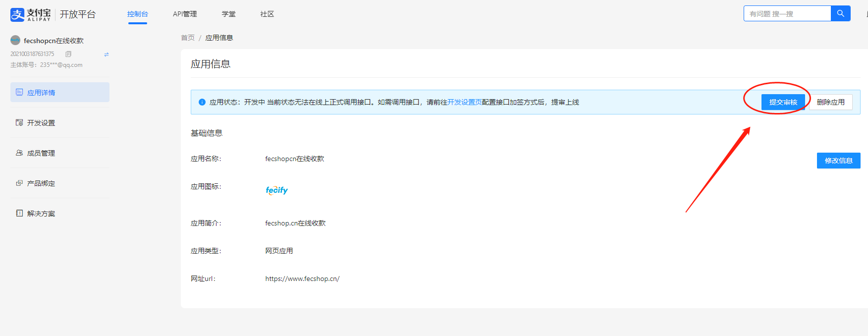868x336 pixels.
Task: Click the 应用信息 breadcrumb
Action: pos(219,38)
